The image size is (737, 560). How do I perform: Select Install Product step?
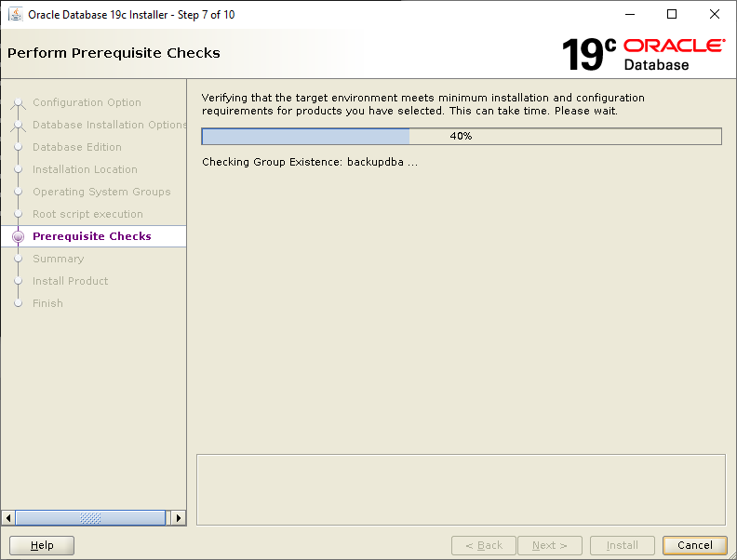(x=71, y=281)
